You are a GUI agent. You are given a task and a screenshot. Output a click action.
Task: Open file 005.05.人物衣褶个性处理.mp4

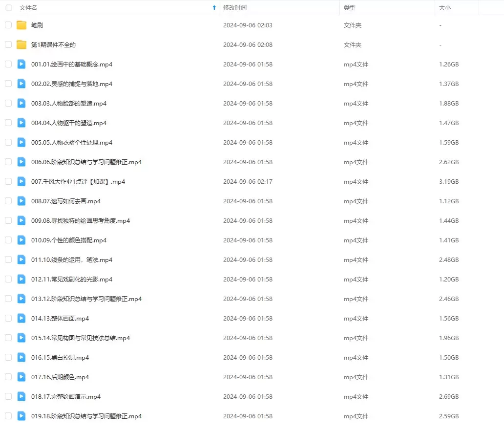(x=72, y=143)
